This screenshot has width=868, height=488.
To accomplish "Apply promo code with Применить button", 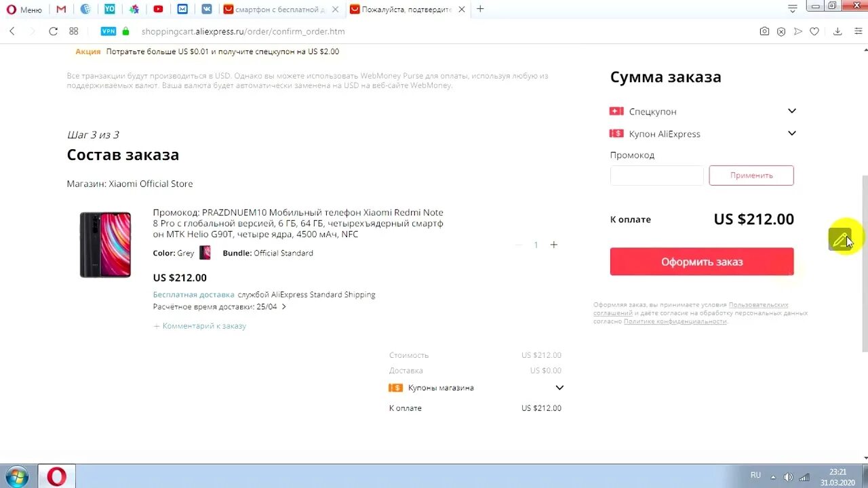I will pyautogui.click(x=751, y=176).
